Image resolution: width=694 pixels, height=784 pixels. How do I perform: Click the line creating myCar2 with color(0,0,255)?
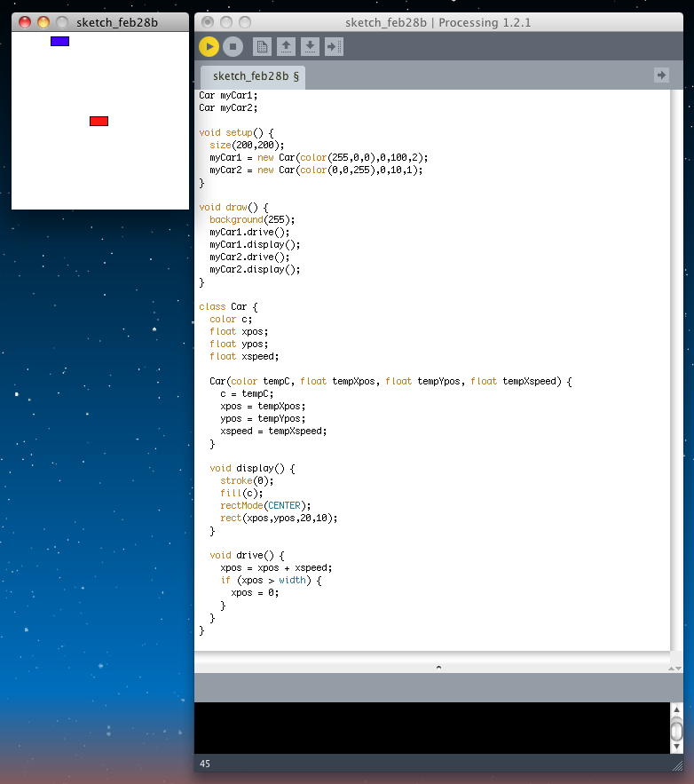click(x=316, y=170)
